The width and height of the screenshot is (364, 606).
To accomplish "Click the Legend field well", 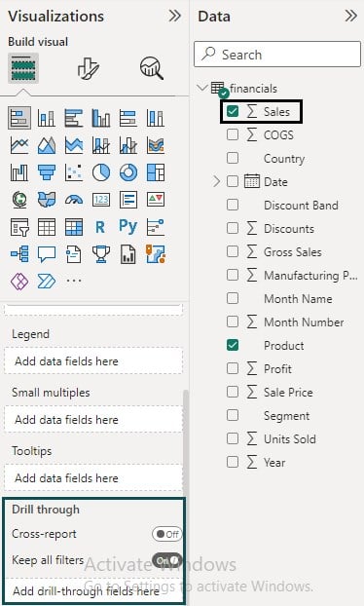I will pos(93,361).
